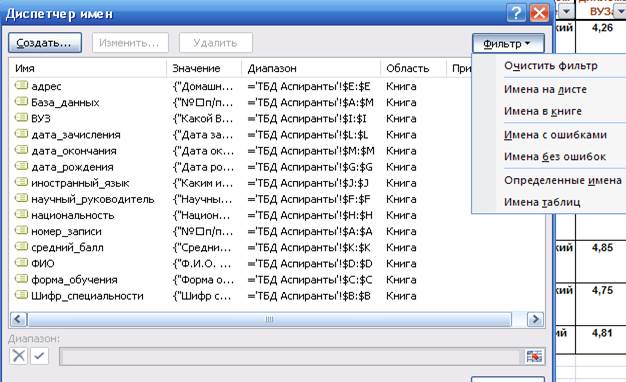Choose Имена таблиц filter option
The width and height of the screenshot is (626, 382).
coord(542,202)
